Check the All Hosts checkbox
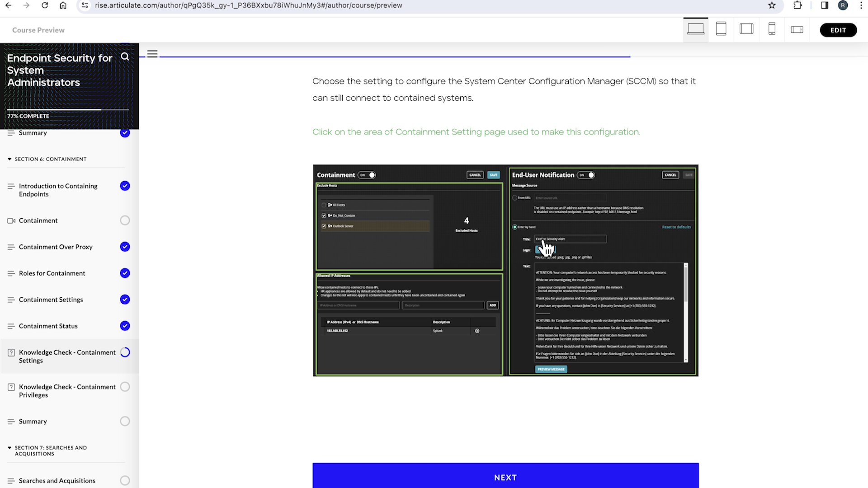Screen dimensions: 868x488 click(x=324, y=205)
